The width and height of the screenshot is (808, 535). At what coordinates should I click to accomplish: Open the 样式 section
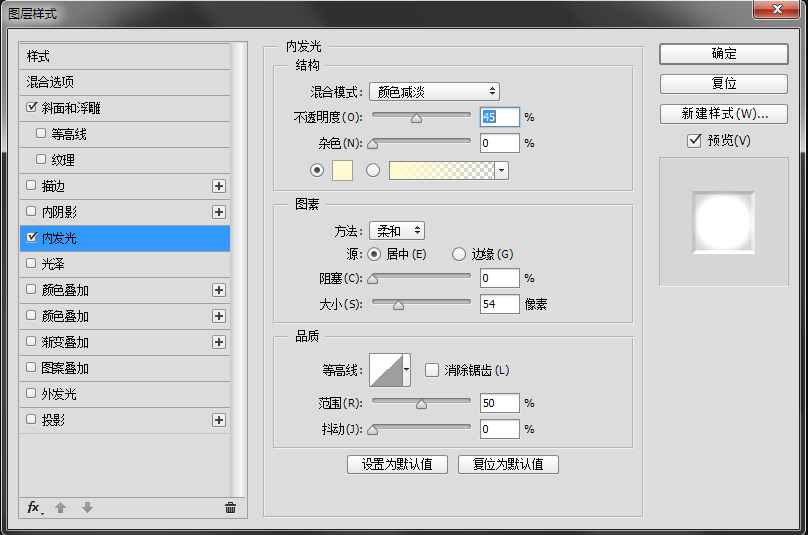[125, 56]
